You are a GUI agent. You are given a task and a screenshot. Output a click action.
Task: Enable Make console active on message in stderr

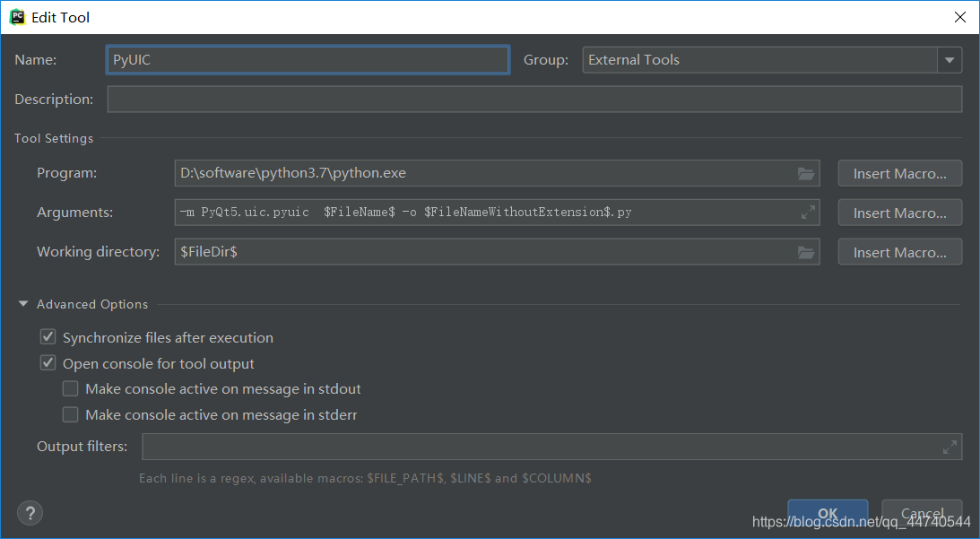point(70,414)
